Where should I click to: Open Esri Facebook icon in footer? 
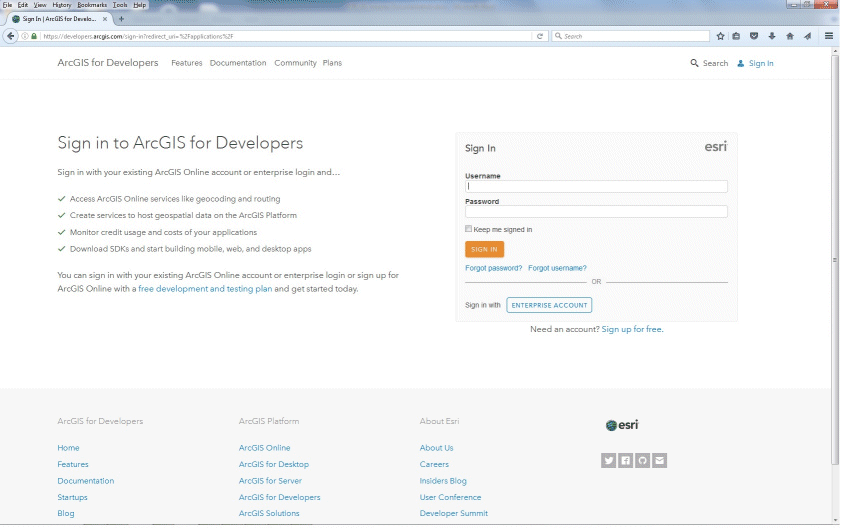click(625, 460)
